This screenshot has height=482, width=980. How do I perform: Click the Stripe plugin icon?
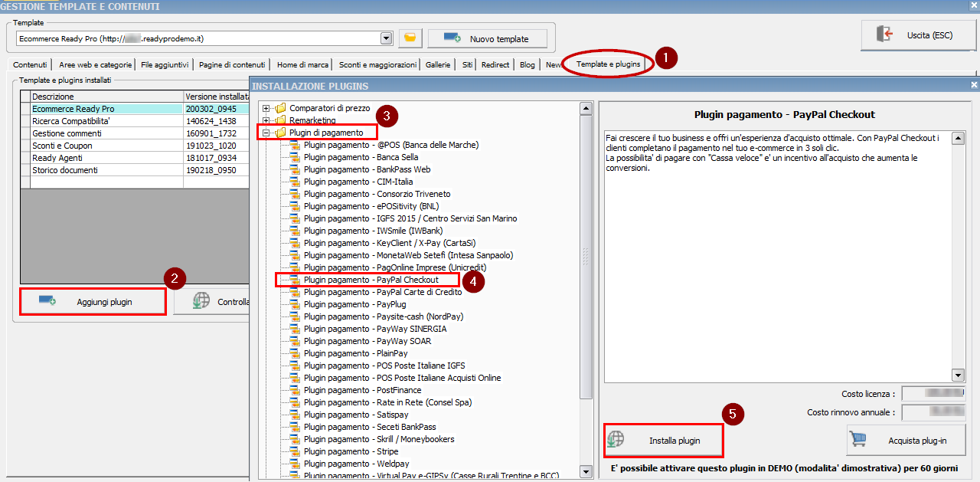[x=295, y=451]
